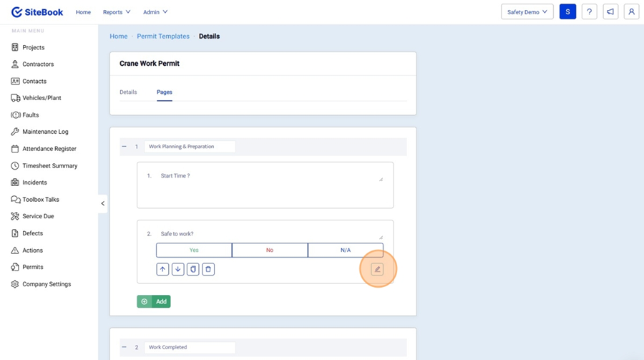644x360 pixels.
Task: Select the Yes answer option
Action: (x=194, y=250)
